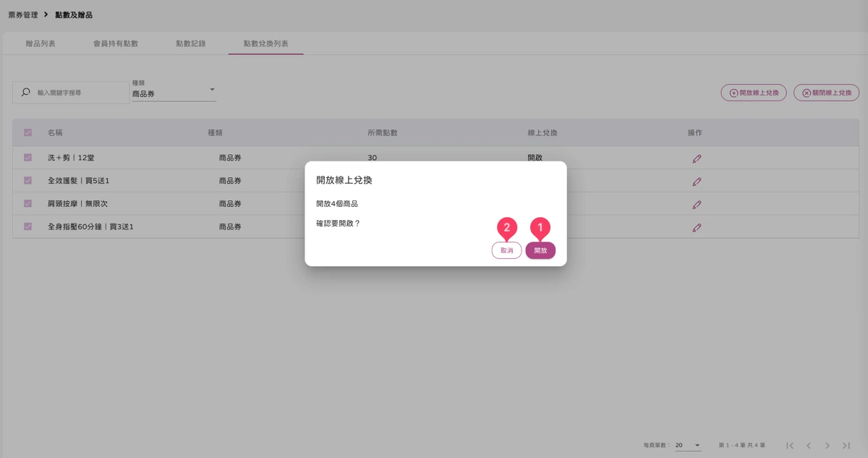Focus the keyword search input field

tap(71, 93)
